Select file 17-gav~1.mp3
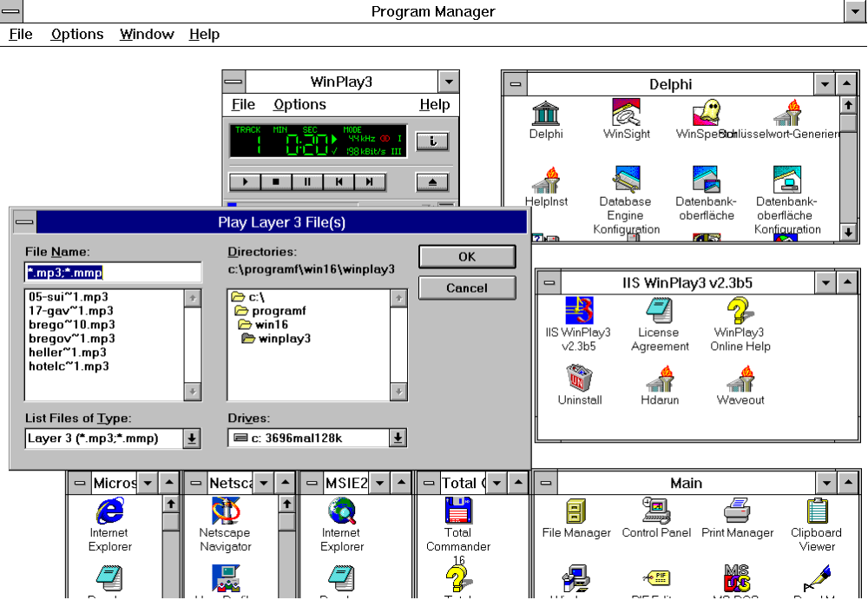Screen dimensions: 868x600 [x=70, y=311]
